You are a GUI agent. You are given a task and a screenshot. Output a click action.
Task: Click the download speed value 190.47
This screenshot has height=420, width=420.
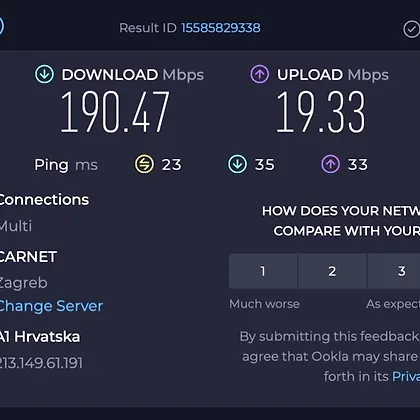pyautogui.click(x=115, y=112)
